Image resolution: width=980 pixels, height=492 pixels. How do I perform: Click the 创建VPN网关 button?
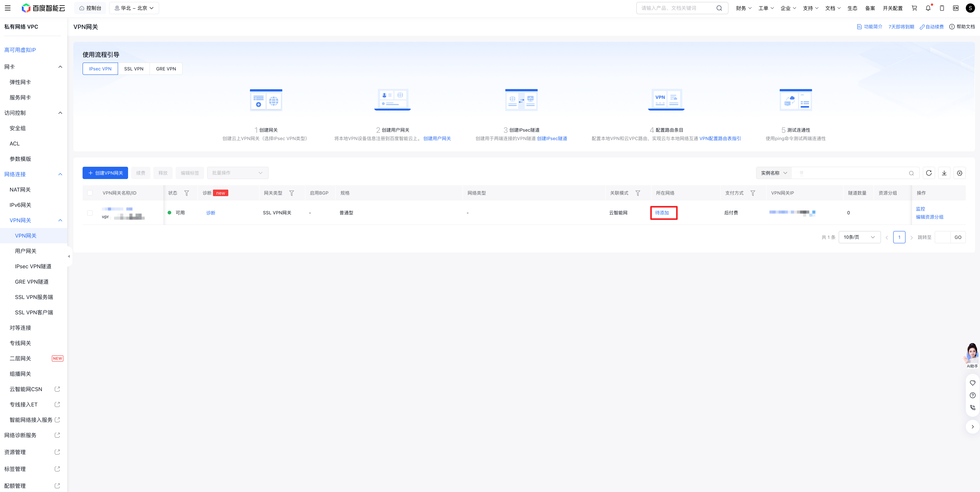pyautogui.click(x=105, y=173)
